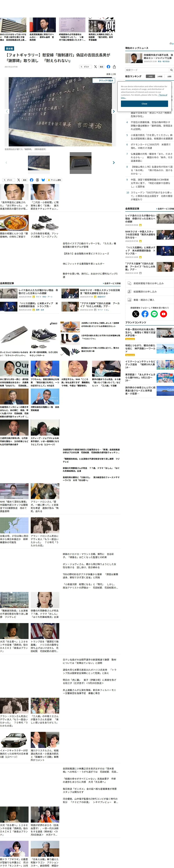Click the 反応 button under the article date
174x868 pixels.
click(101, 67)
